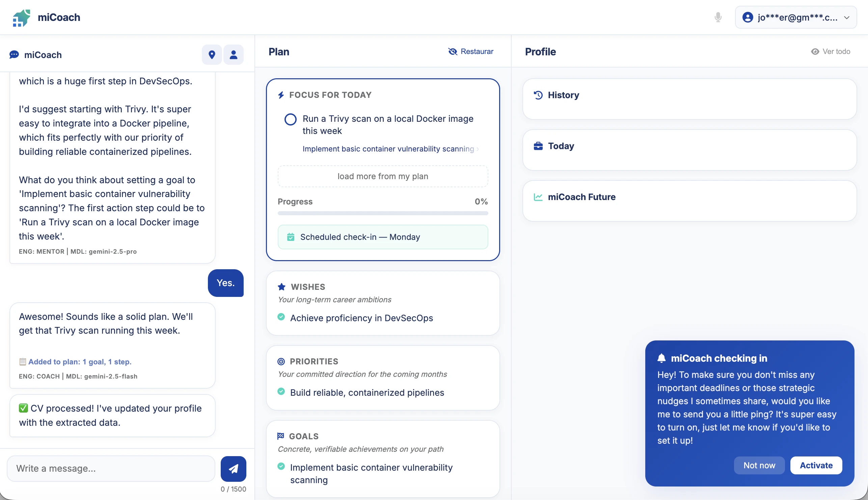Open the person profile icon in chat header
This screenshot has height=500, width=868.
[233, 55]
